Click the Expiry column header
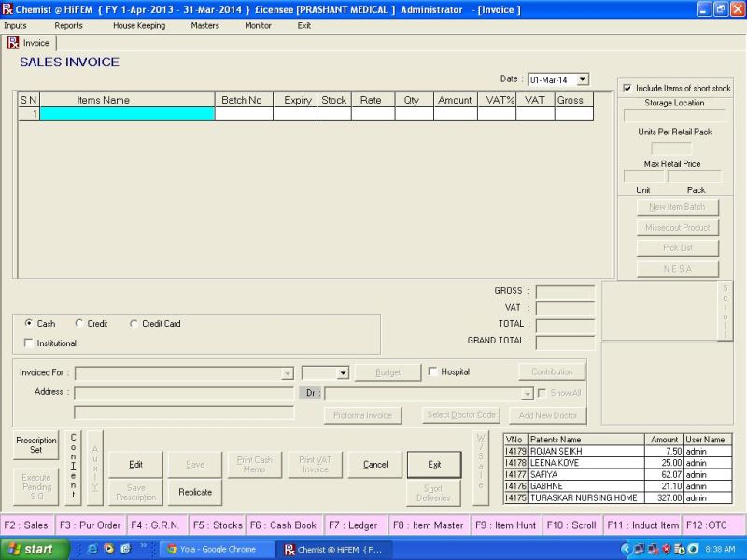The height and width of the screenshot is (560, 747). [295, 100]
